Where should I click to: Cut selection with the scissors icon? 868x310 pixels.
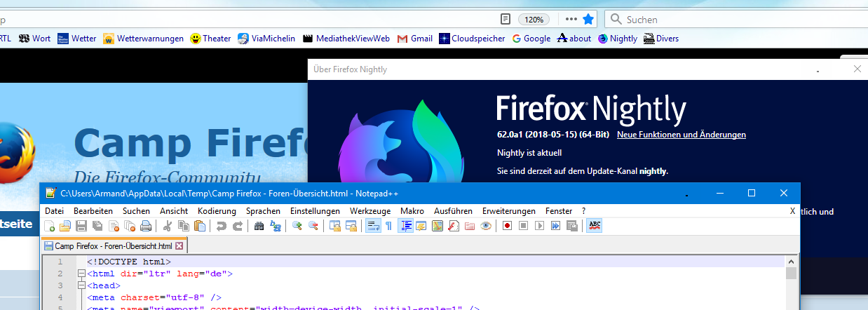(168, 226)
